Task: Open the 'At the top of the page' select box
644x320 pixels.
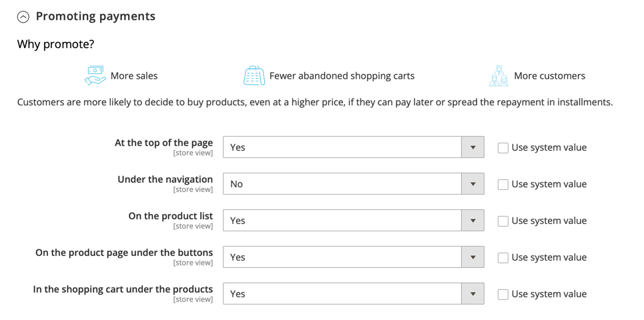Action: click(x=342, y=147)
